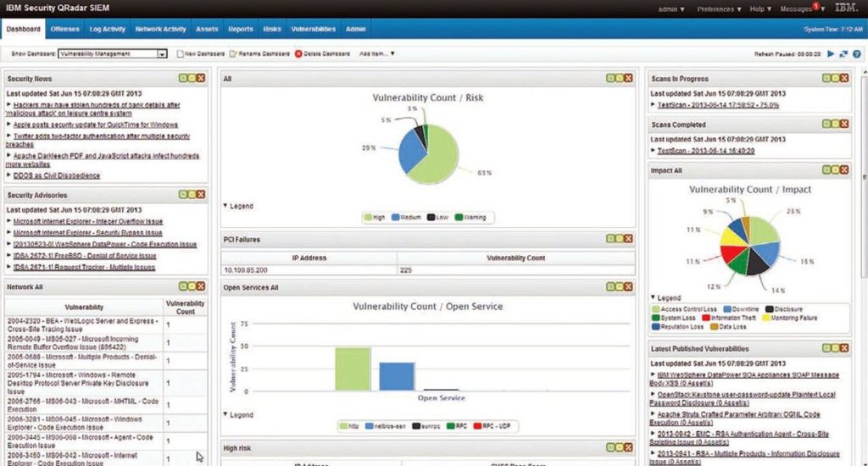This screenshot has width=868, height=466.
Task: Collapse the Legend under Vulnerability Count / Risk
Action: (238, 206)
